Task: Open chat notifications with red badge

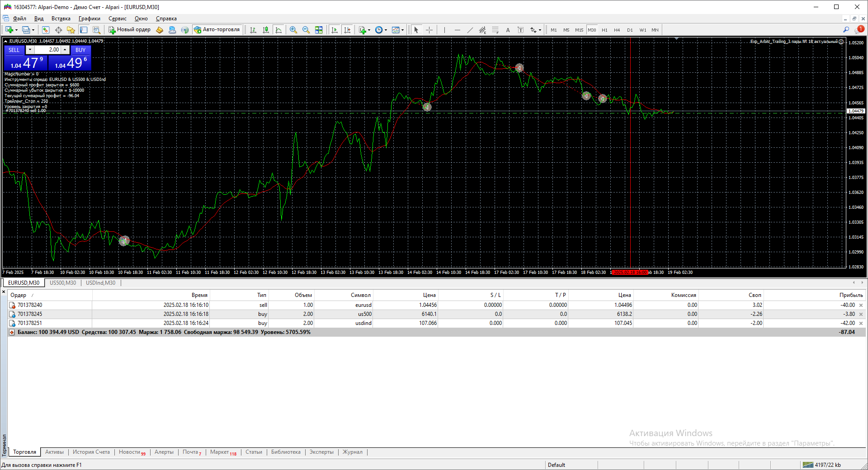Action: pos(859,29)
